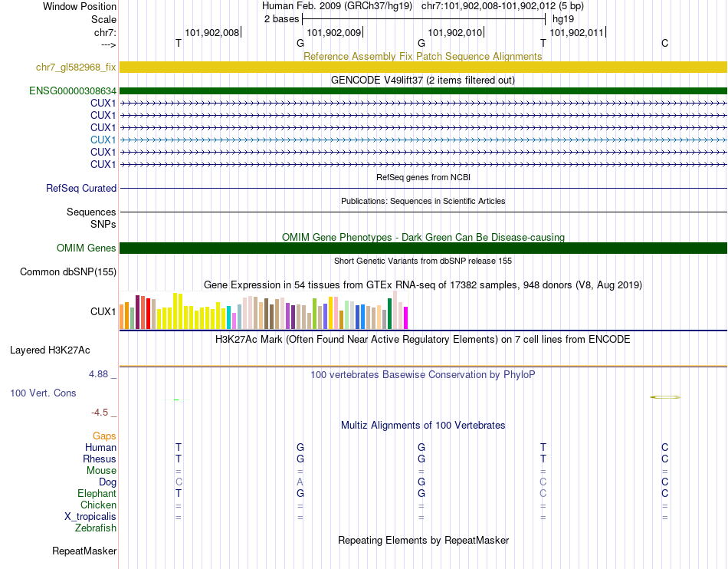Click the olive PhyloP conservation mark
Screen dimensions: 728x569
click(665, 397)
